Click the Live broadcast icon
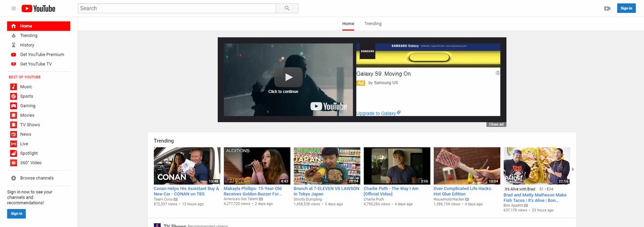The image size is (644, 227). 13,144
